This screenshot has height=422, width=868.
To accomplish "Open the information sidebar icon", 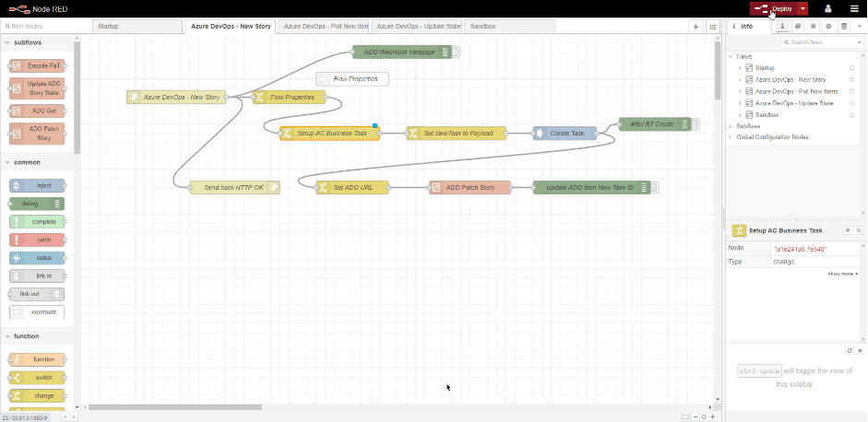I will click(782, 26).
